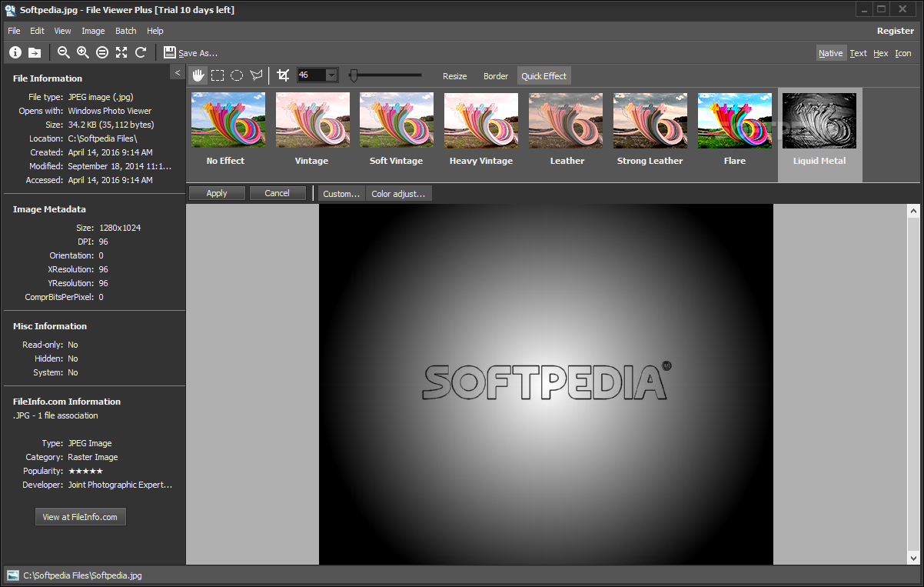The image size is (924, 587).
Task: Choose the Heavy Vintage effect thumbnail
Action: click(481, 120)
